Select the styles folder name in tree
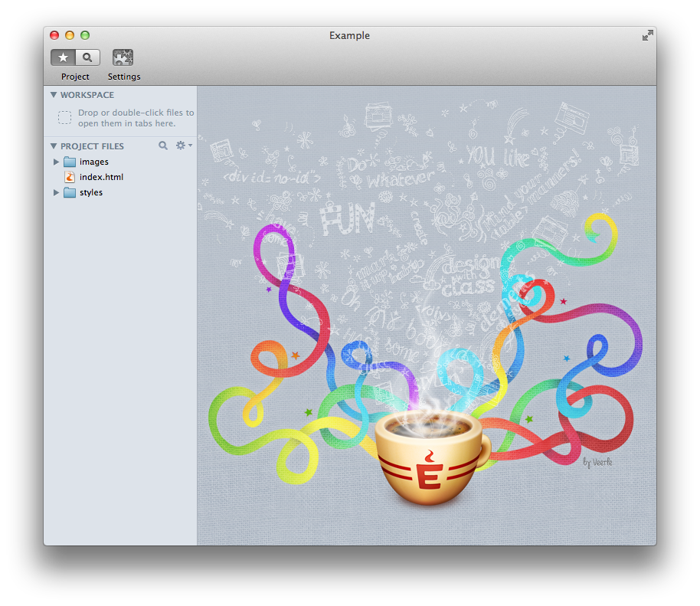The width and height of the screenshot is (700, 606). pos(91,192)
